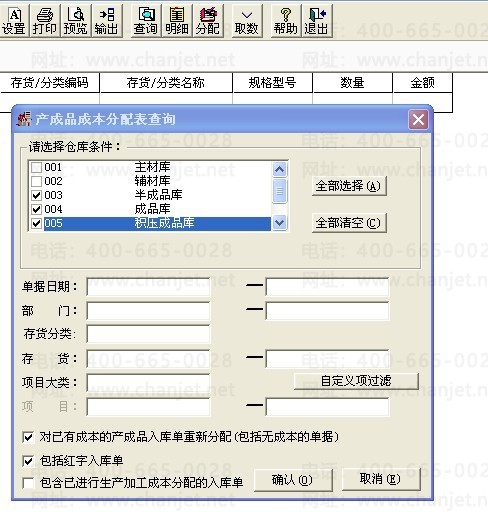The image size is (488, 512).
Task: Toggle 对已有成本的产成品入库单重新分配 checkbox
Action: coord(28,437)
